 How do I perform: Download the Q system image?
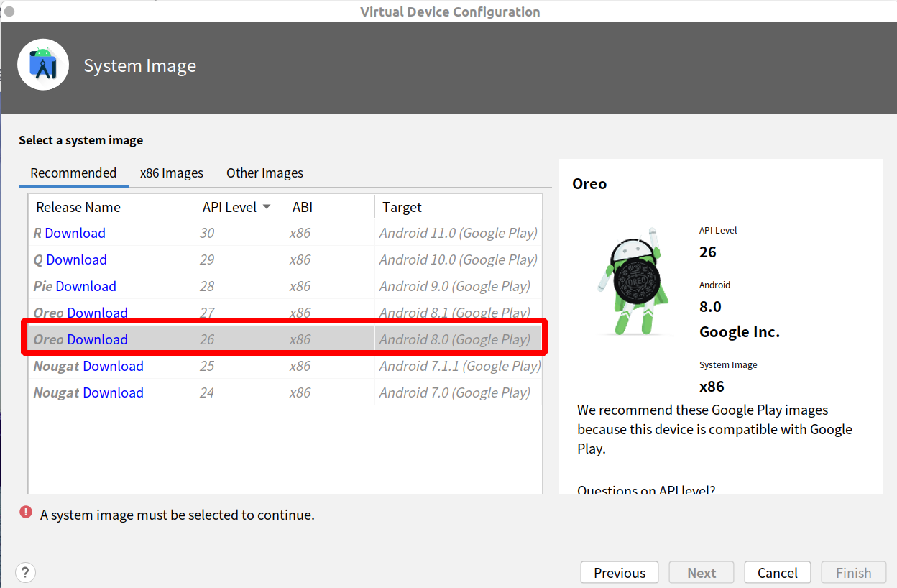76,259
